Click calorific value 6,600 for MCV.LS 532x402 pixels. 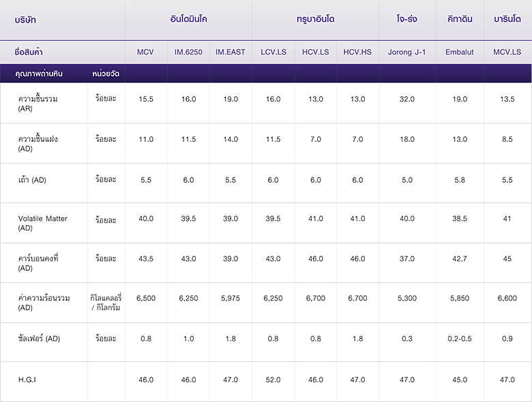[507, 298]
